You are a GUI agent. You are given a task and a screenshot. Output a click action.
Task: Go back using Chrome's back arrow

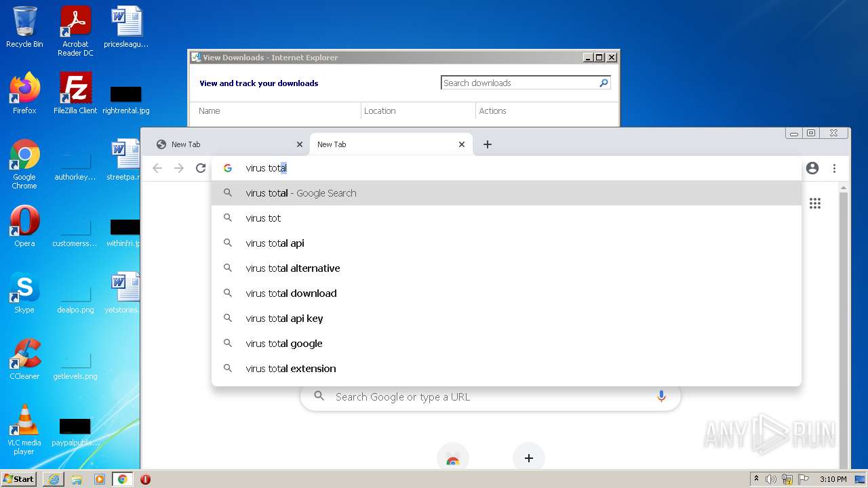click(157, 168)
